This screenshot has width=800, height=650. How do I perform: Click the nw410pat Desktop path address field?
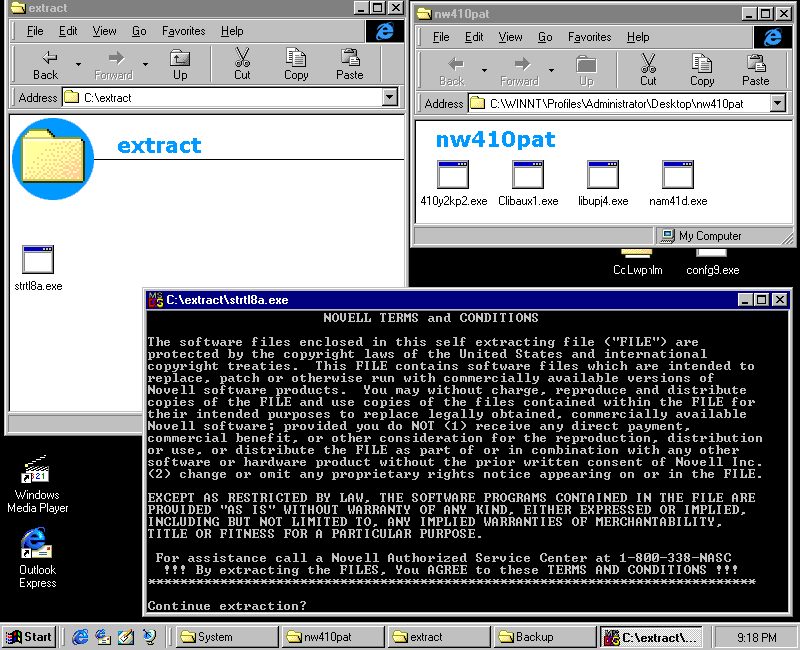(x=627, y=103)
